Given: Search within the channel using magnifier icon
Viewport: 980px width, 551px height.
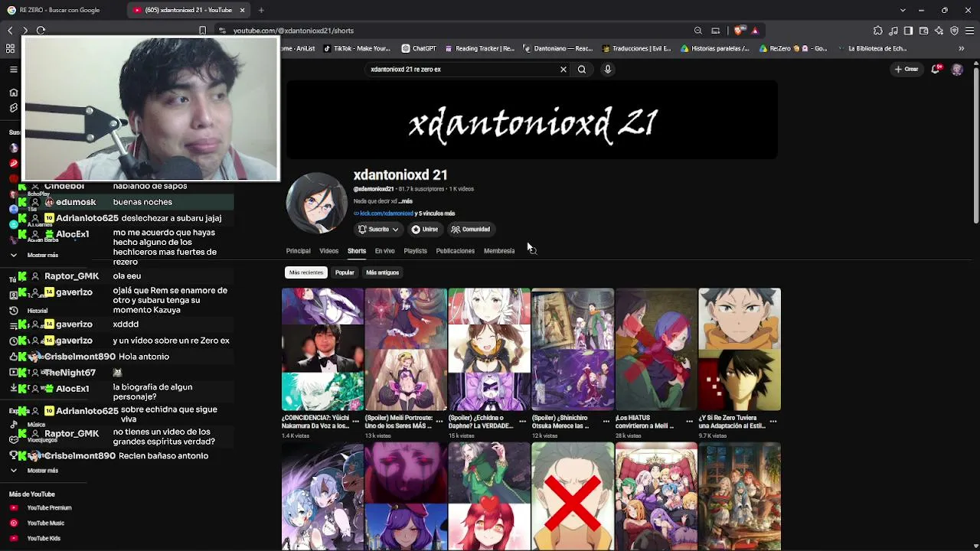Looking at the screenshot, I should click(x=532, y=250).
